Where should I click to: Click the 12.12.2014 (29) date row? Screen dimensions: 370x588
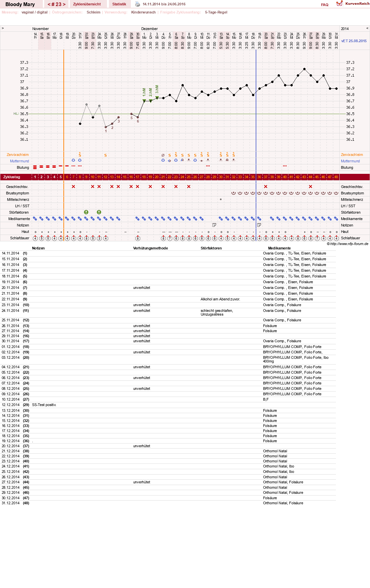pyautogui.click(x=16, y=405)
